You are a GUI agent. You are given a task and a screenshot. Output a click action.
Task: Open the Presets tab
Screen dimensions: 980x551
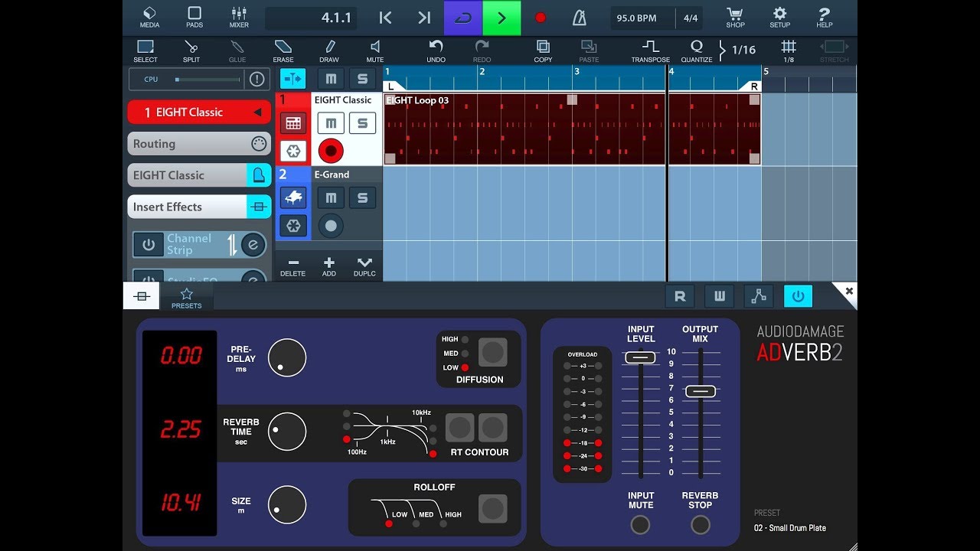point(186,297)
